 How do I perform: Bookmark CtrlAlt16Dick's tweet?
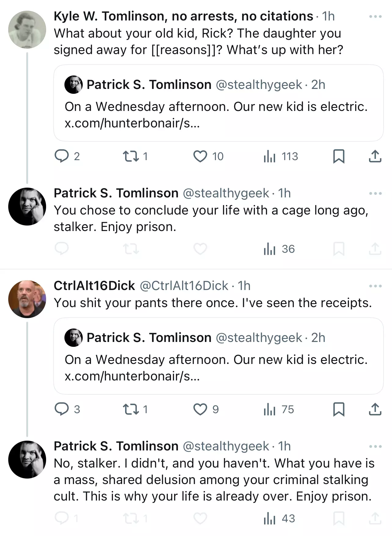[x=339, y=409]
